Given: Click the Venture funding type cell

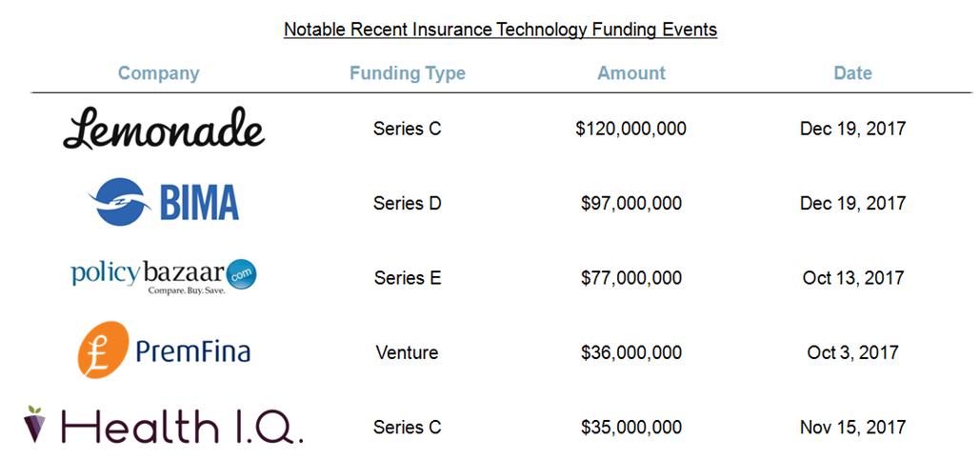Looking at the screenshot, I should [x=408, y=352].
